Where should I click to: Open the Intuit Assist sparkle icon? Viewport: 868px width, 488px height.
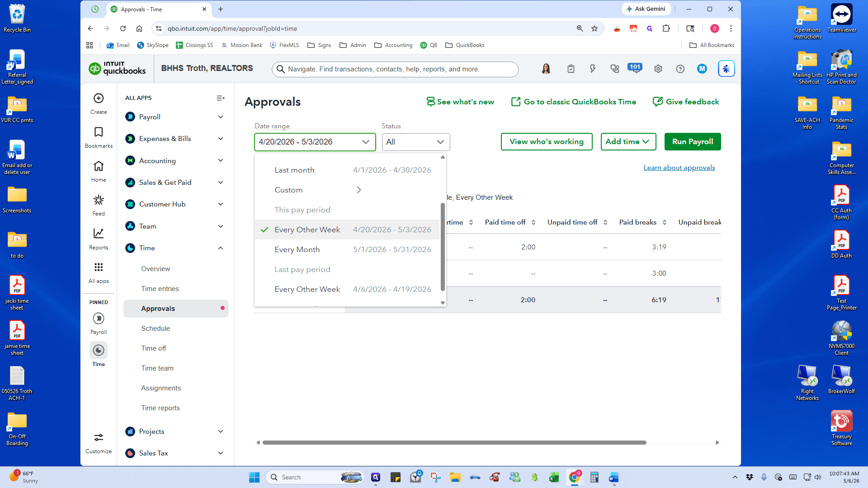click(x=726, y=69)
